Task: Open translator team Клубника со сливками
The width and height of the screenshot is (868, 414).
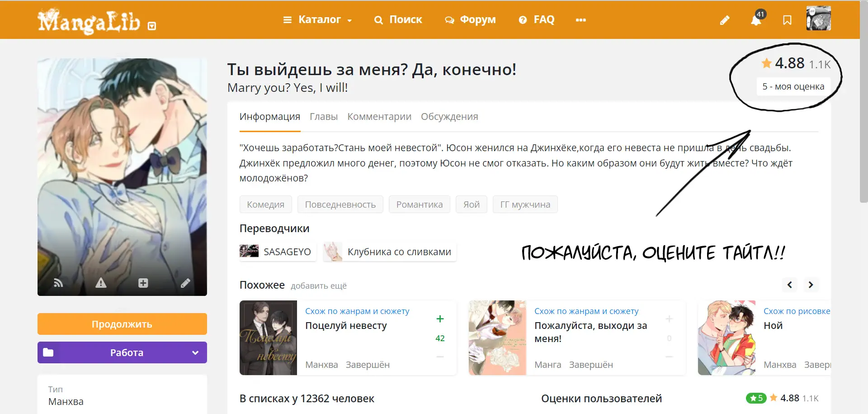Action: [390, 252]
